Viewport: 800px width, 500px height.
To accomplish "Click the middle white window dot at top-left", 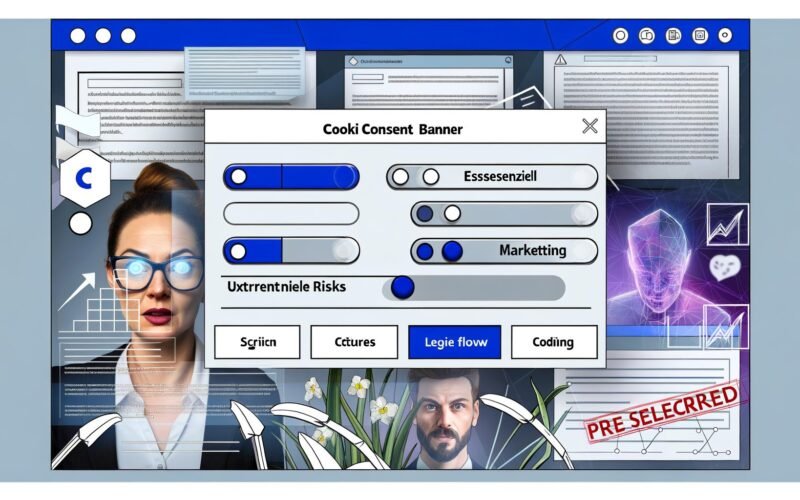I will [x=103, y=36].
